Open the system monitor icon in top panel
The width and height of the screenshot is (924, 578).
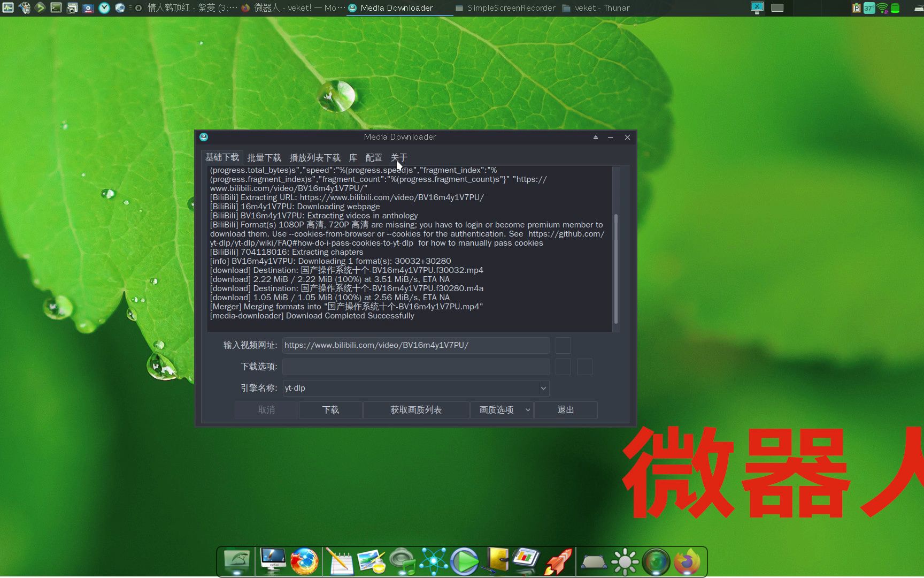(x=8, y=7)
